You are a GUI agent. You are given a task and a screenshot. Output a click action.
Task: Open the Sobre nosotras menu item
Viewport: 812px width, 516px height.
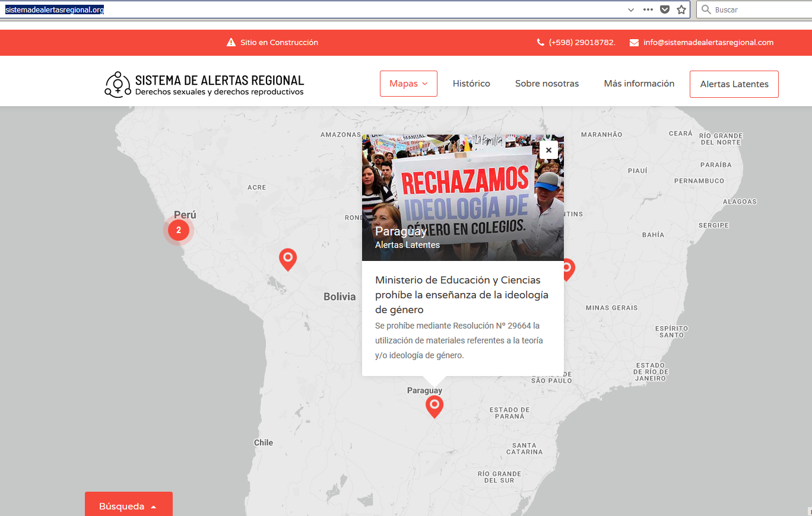pyautogui.click(x=547, y=84)
